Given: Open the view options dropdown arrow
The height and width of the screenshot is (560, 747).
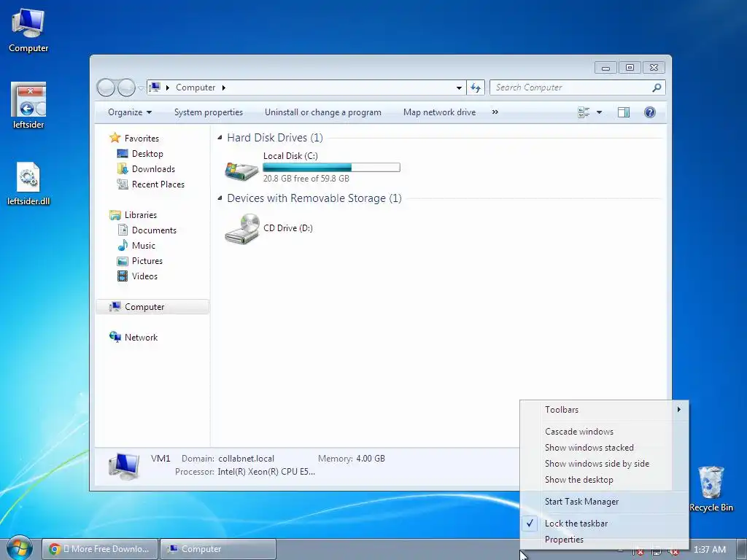Looking at the screenshot, I should [x=600, y=112].
